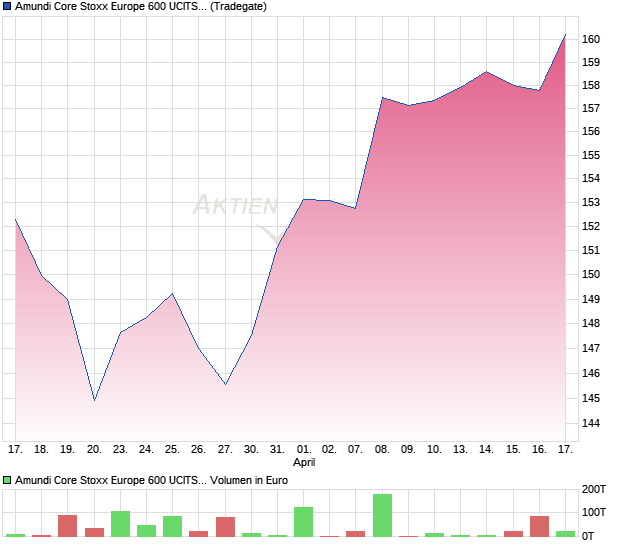Click the date label '07.' on the x-axis
This screenshot has width=620, height=546.
pos(355,450)
